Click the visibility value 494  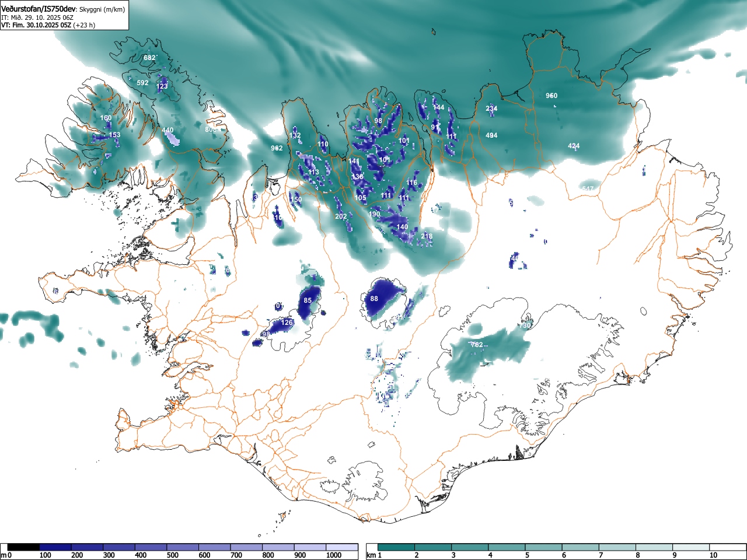coord(491,135)
